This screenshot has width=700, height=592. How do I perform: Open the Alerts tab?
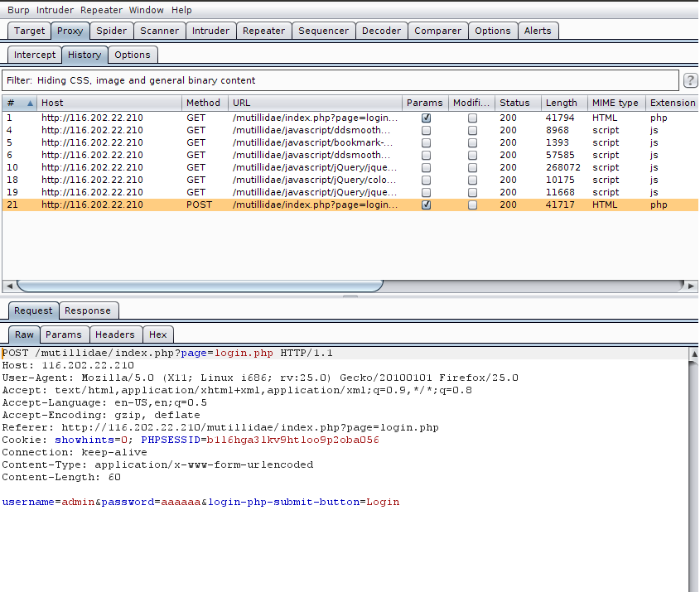coord(538,31)
